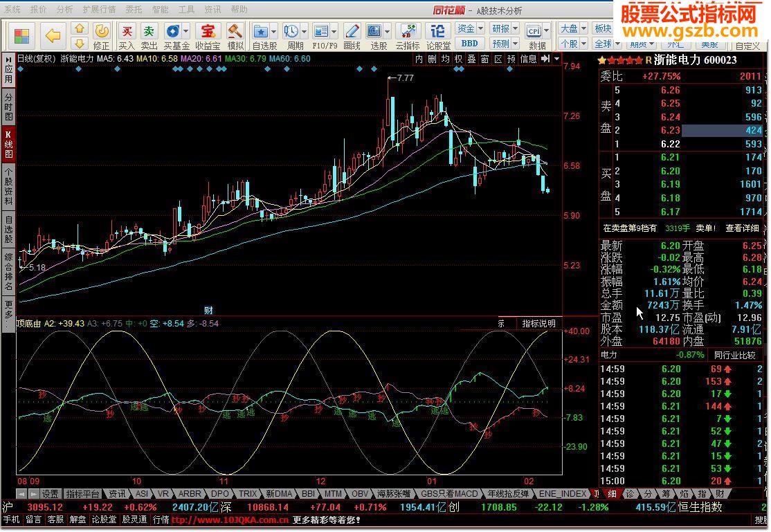Open the 报价 menu
This screenshot has width=771, height=532.
tap(38, 10)
